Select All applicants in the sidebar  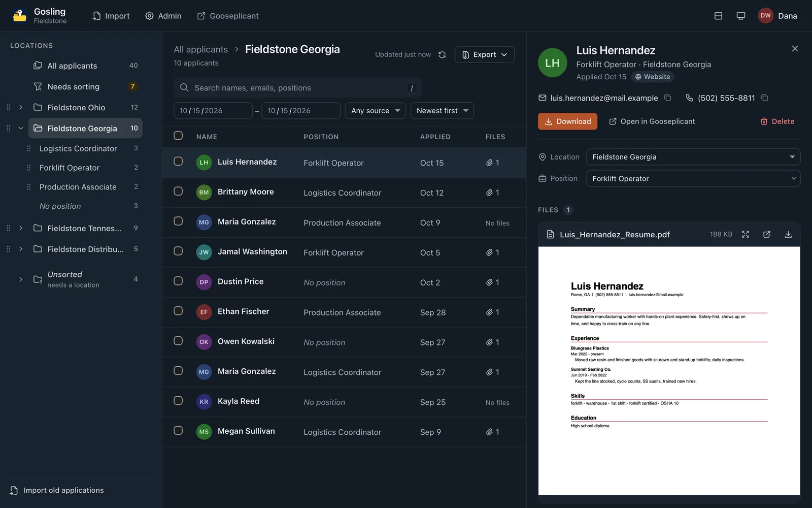[85, 66]
